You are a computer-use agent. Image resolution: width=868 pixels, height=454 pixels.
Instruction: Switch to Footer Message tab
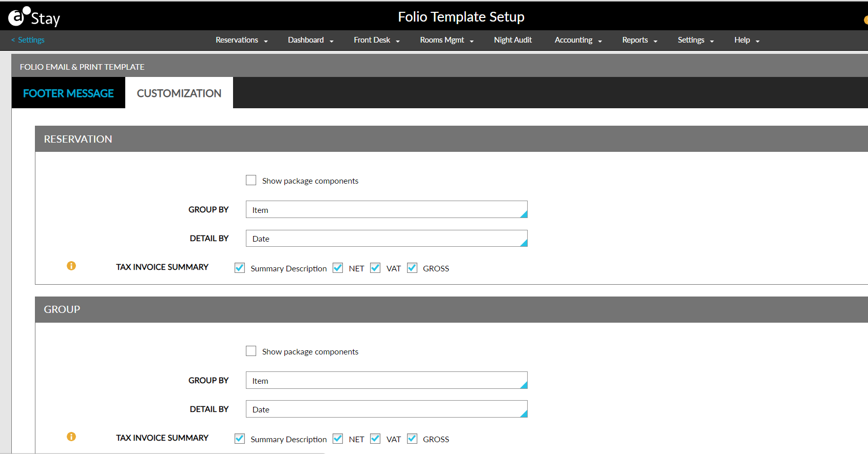coord(68,93)
